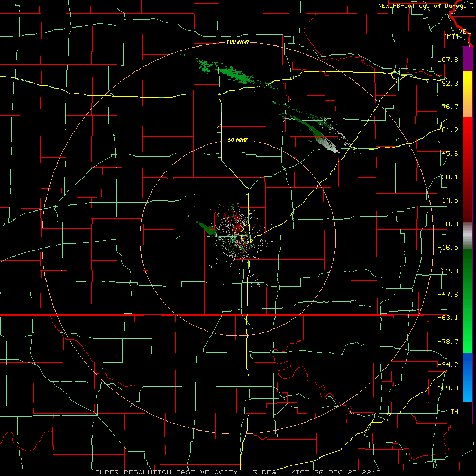Select the gray near-zero segment of color bar
The height and width of the screenshot is (476, 476).
[x=467, y=235]
